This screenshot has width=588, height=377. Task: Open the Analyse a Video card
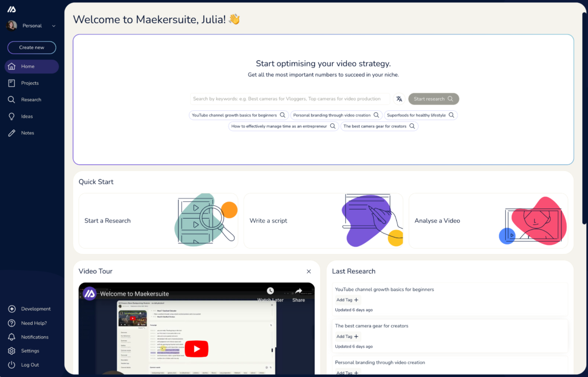click(x=488, y=221)
